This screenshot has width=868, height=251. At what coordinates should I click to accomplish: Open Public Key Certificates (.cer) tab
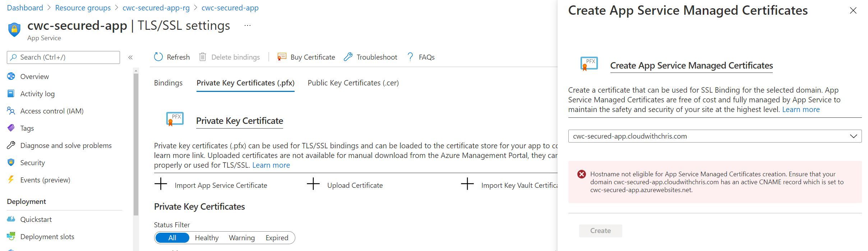pos(353,83)
